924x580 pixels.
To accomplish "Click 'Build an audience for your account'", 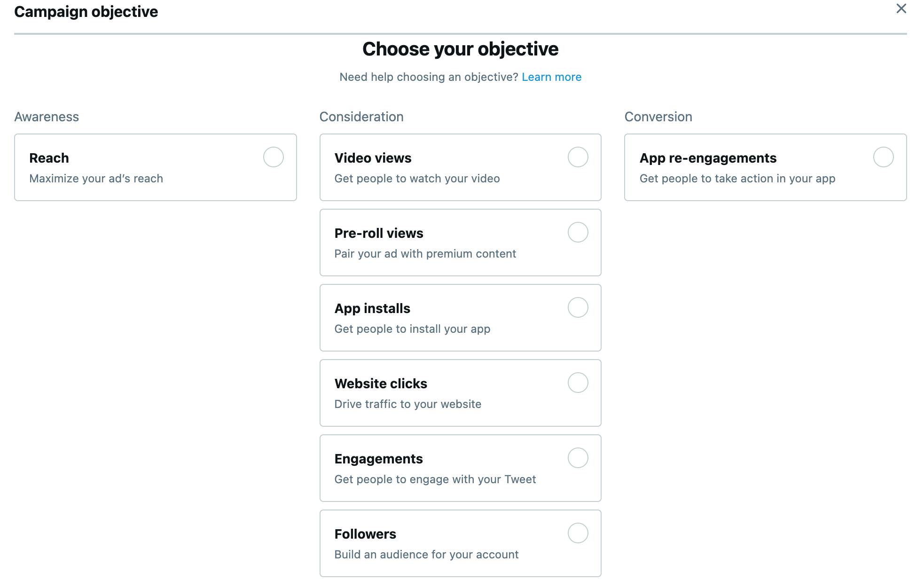I will coord(426,555).
